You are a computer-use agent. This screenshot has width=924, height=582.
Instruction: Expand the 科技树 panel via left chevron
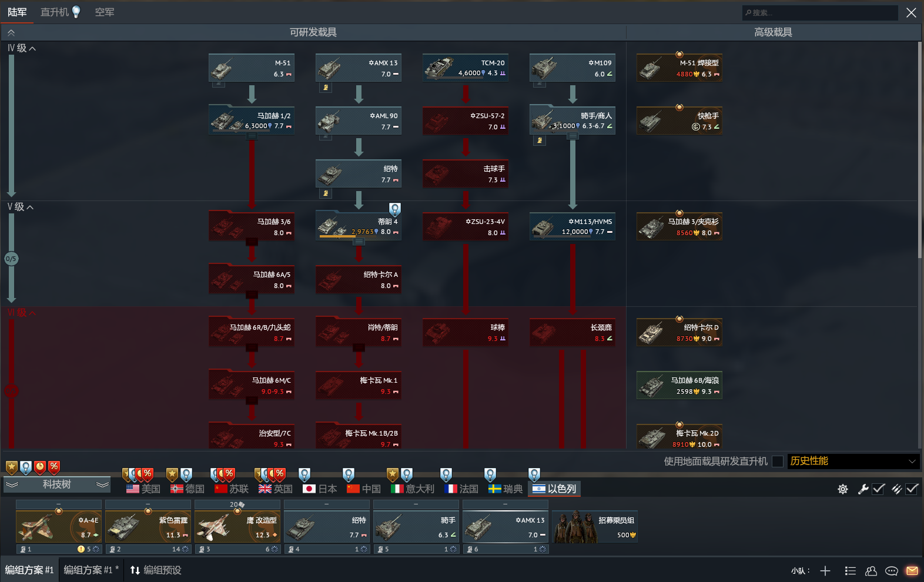pos(12,485)
